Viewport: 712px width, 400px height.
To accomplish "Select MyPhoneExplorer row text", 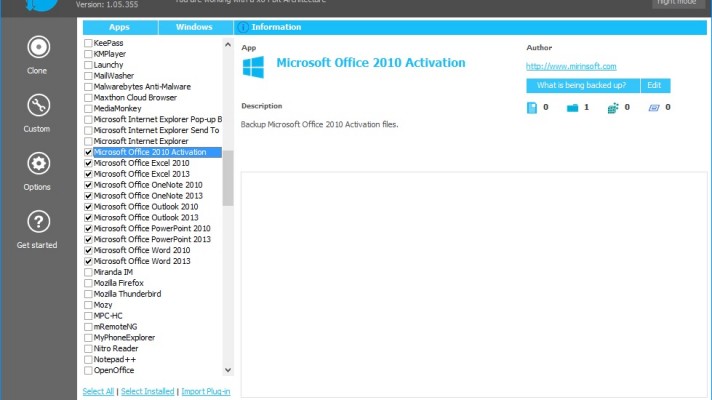I will point(124,337).
